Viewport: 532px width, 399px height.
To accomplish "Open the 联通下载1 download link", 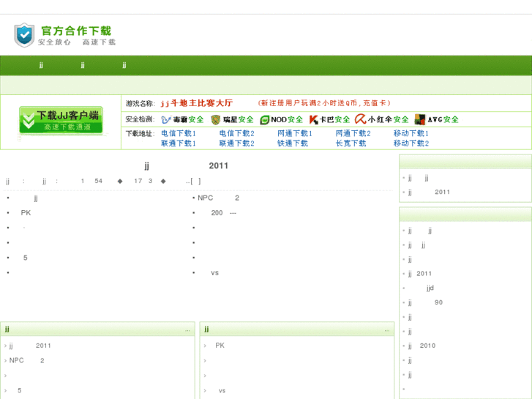I will click(179, 143).
